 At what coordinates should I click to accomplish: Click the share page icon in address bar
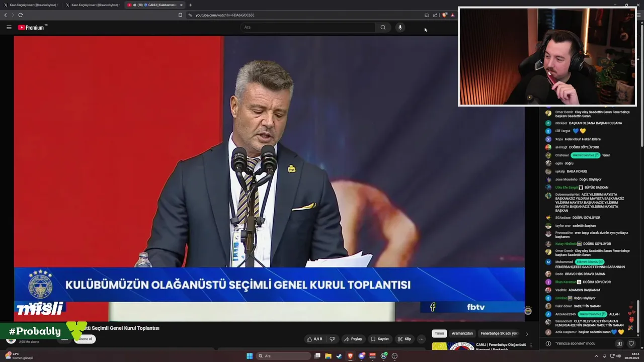click(x=435, y=15)
